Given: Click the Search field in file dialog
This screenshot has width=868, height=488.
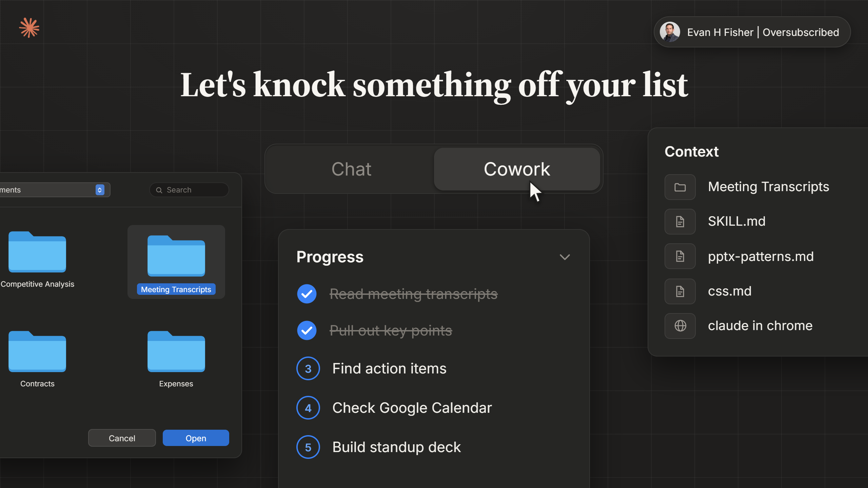Looking at the screenshot, I should point(189,190).
